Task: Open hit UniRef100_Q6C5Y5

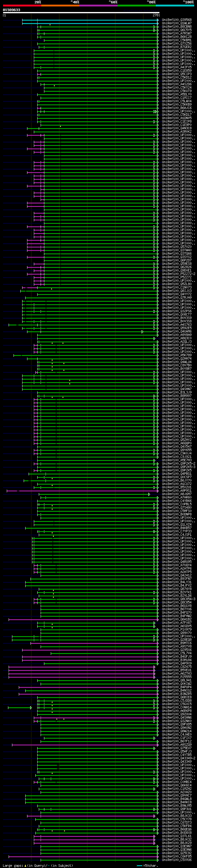Action: (177, 30)
